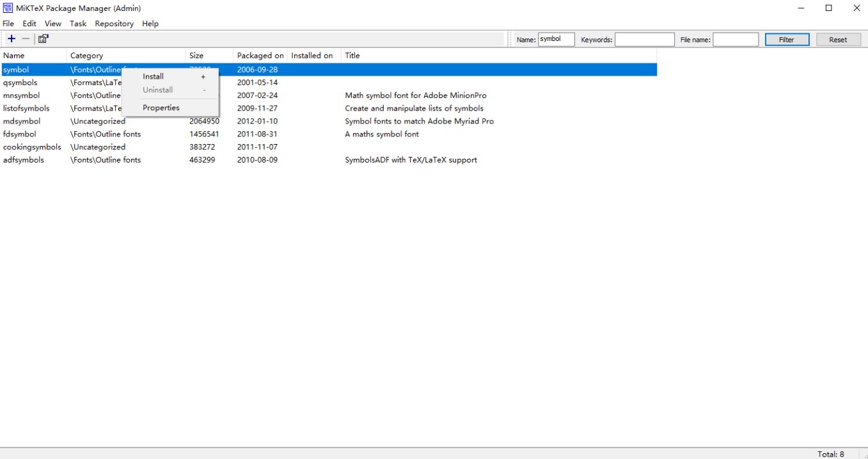Click packaged date 2011-08-31
This screenshot has height=459, width=868.
[x=257, y=134]
